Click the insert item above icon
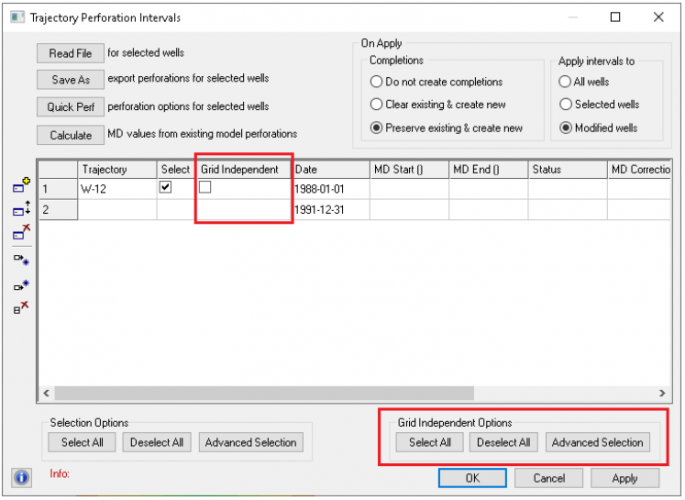Viewport: 685px width, 500px height. 19,286
